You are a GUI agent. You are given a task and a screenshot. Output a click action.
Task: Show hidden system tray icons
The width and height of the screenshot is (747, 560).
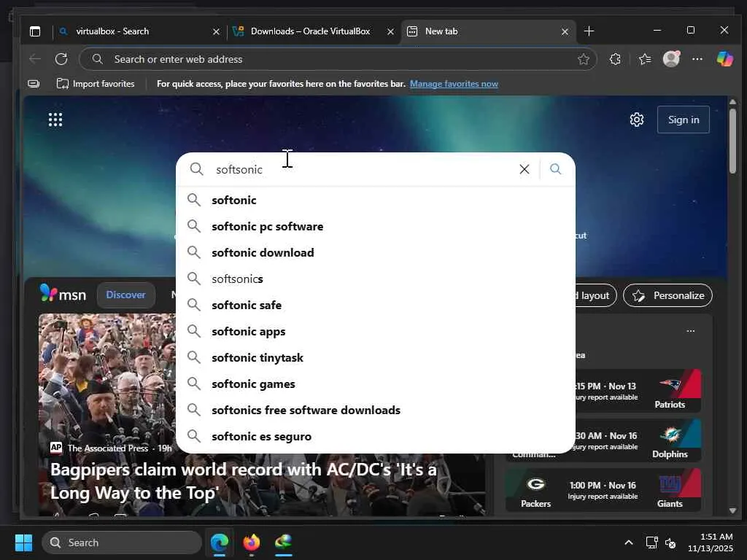click(x=628, y=542)
